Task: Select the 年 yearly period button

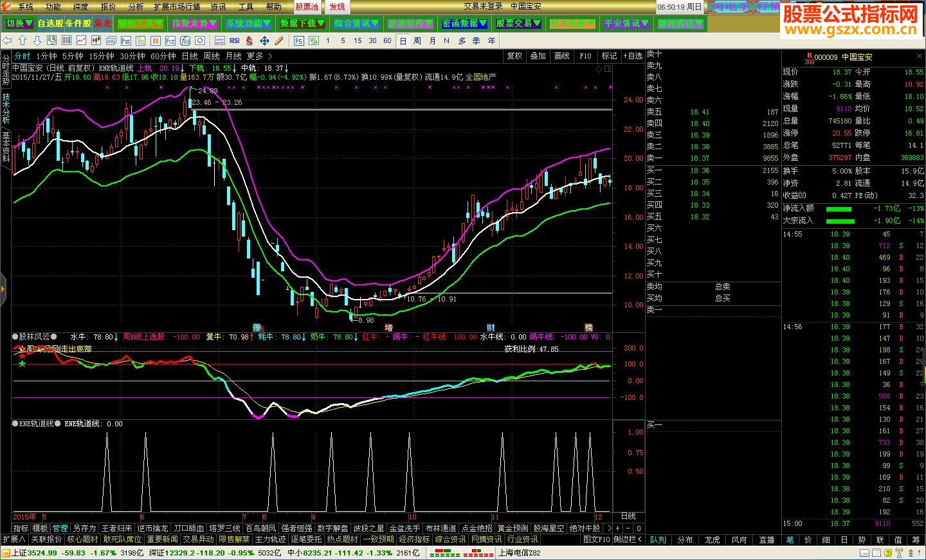Action: 492,41
